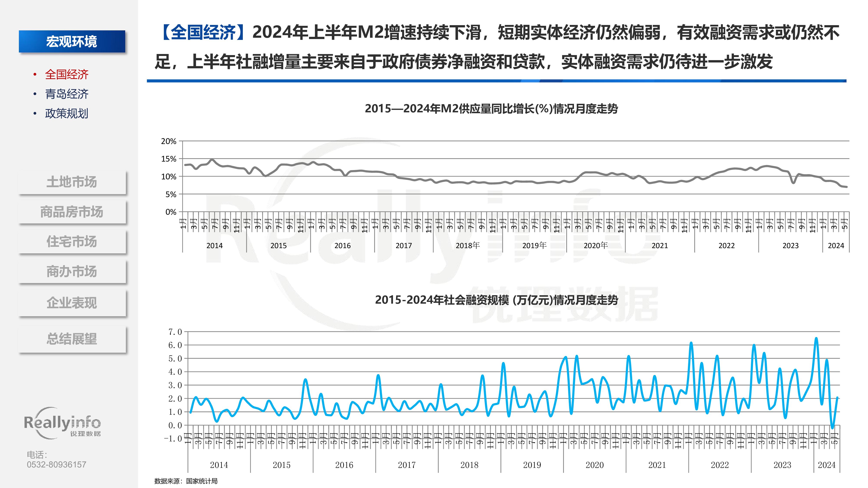Click the 【全国经济】 heading tag

point(204,32)
